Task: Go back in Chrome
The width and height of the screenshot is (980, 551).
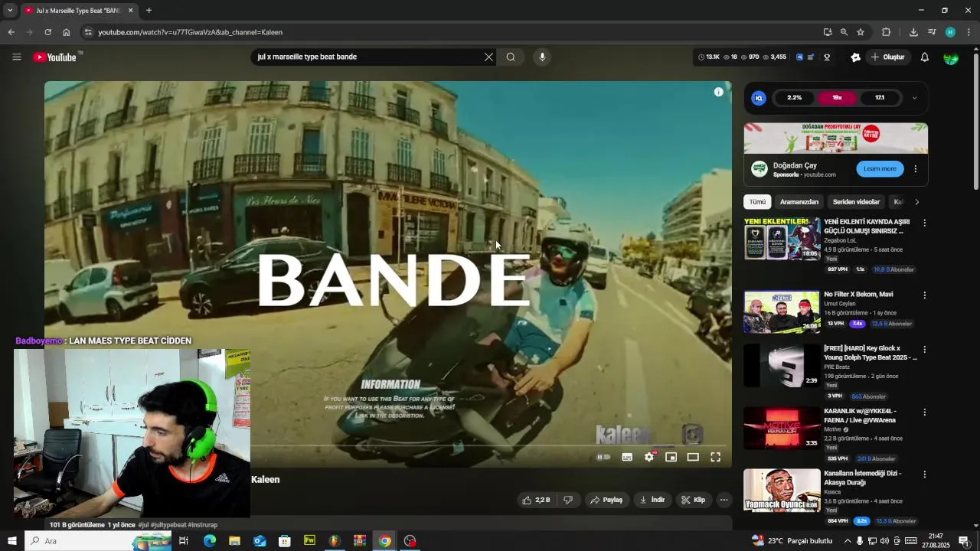Action: (x=11, y=32)
